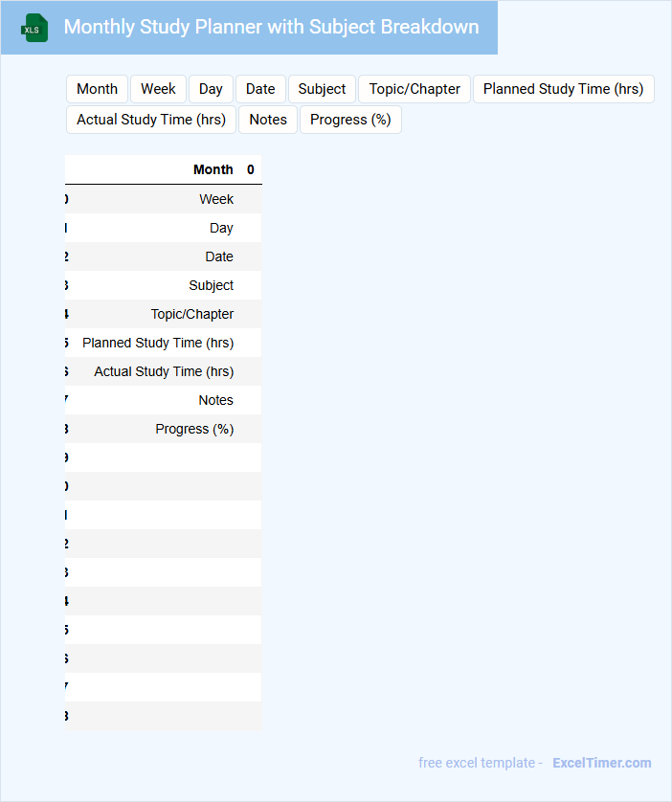Select the Planned Study Time (hrs) tag

coord(563,89)
